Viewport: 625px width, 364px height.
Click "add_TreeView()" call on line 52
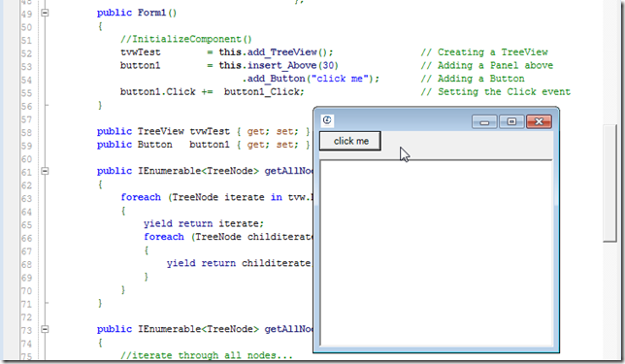tap(290, 52)
